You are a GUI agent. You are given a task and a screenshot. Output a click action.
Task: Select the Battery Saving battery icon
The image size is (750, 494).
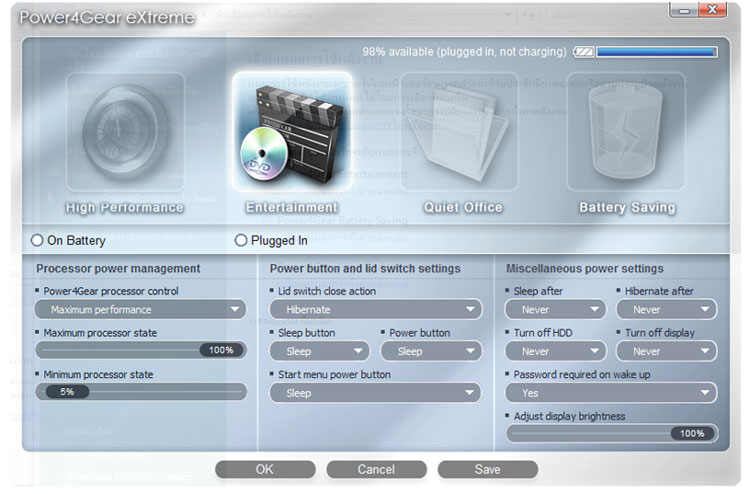626,132
